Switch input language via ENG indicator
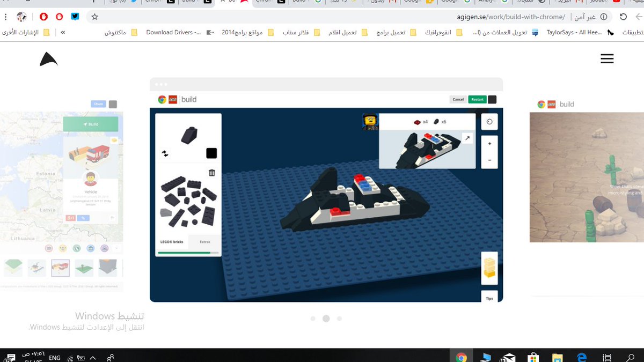This screenshot has height=362, width=644. (54, 357)
